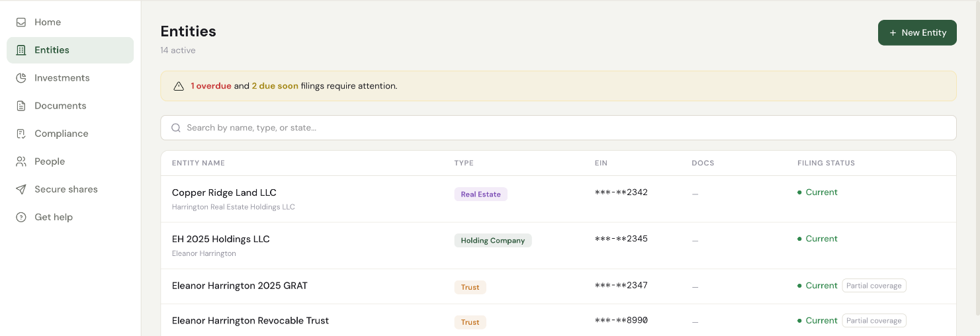Click the Filing Status column header
Viewport: 980px width, 336px height.
826,163
